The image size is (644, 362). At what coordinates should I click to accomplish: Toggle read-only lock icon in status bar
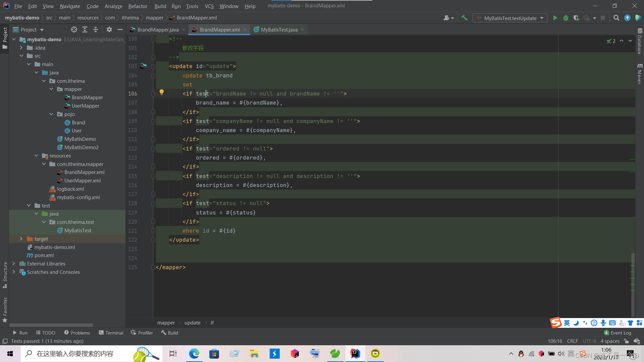pos(626,341)
